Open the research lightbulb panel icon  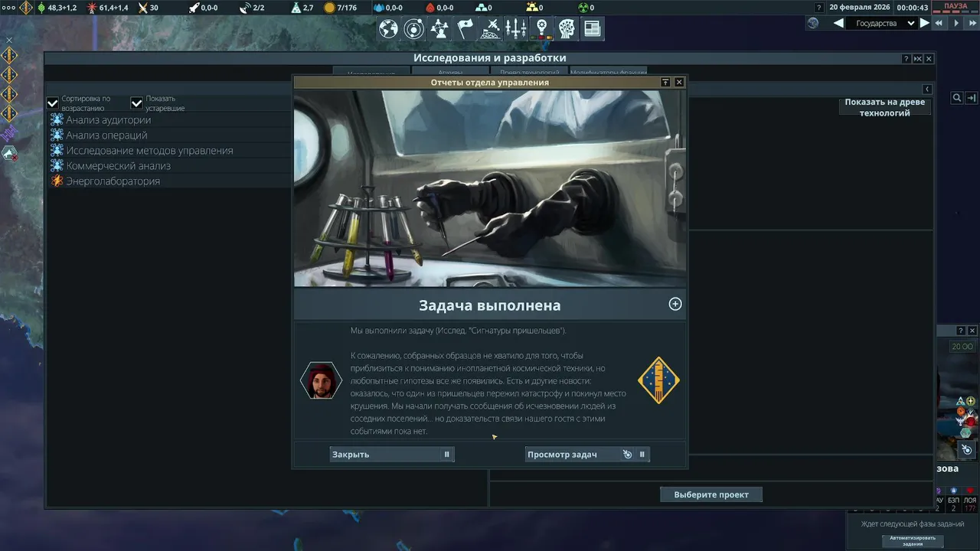coord(541,29)
